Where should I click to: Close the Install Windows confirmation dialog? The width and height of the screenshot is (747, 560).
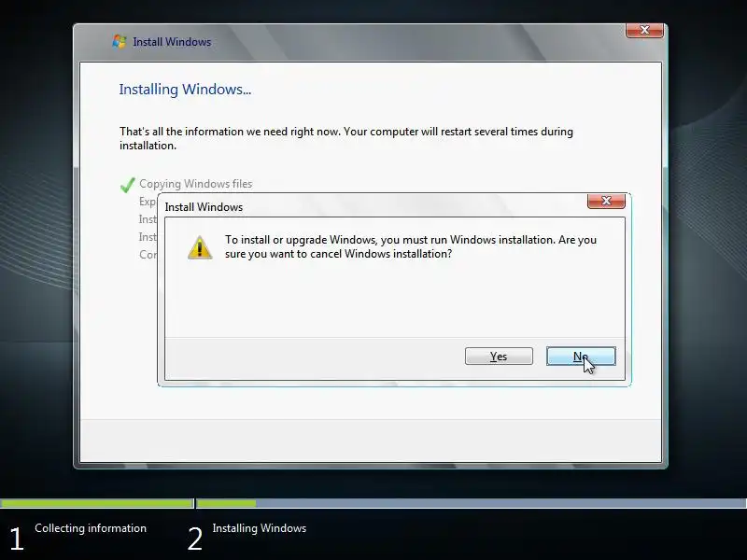[x=606, y=201]
